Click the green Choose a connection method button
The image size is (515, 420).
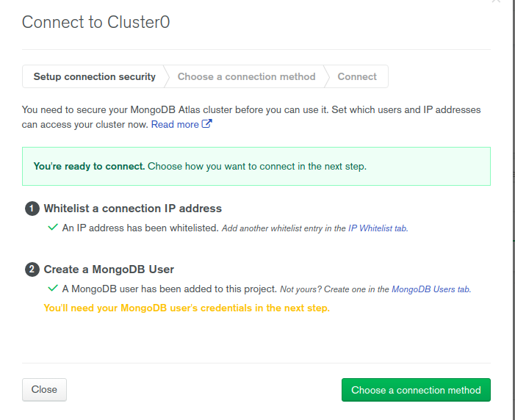(416, 390)
